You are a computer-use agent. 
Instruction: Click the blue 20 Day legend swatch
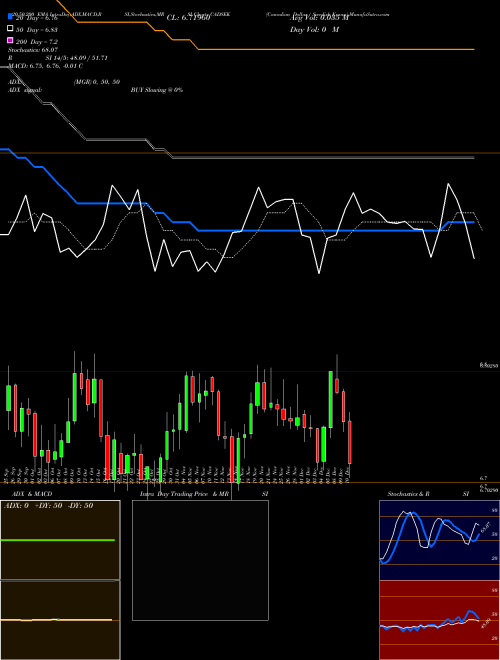coord(10,17)
